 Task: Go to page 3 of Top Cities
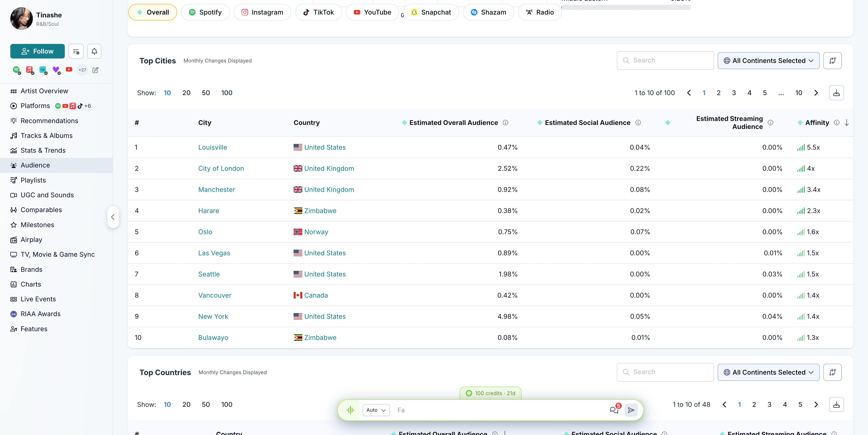pyautogui.click(x=734, y=93)
